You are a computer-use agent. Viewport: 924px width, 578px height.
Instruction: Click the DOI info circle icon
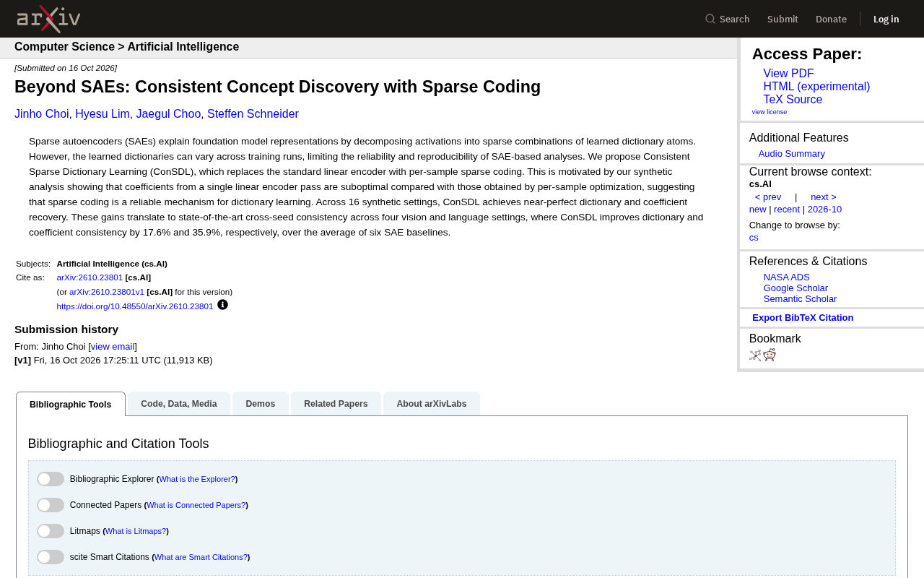click(x=222, y=305)
